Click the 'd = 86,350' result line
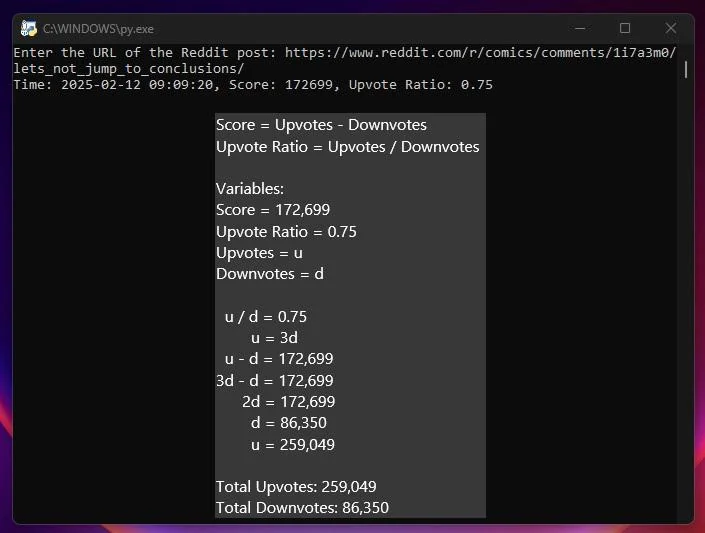705x533 pixels. click(x=289, y=423)
